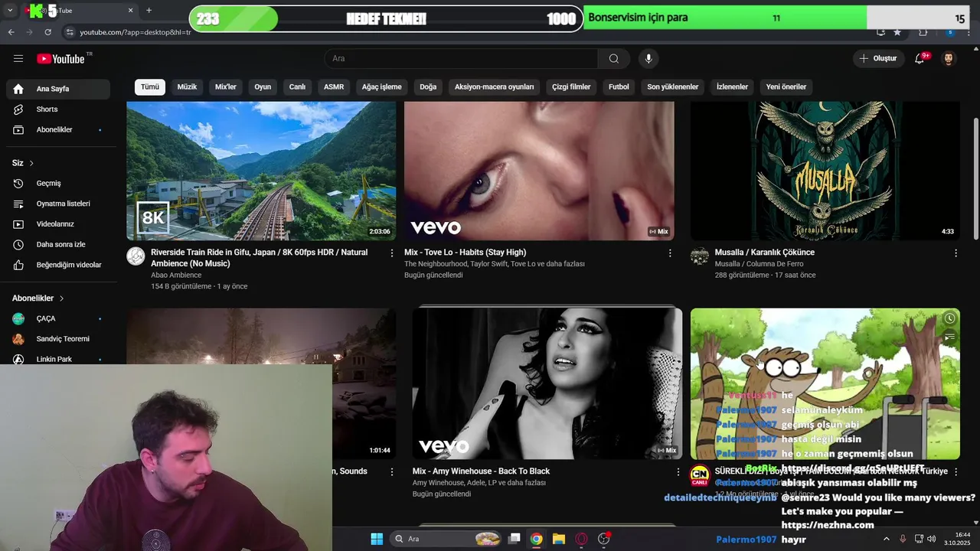The height and width of the screenshot is (551, 980).
Task: Select the Doğa filter chip
Action: pos(428,87)
